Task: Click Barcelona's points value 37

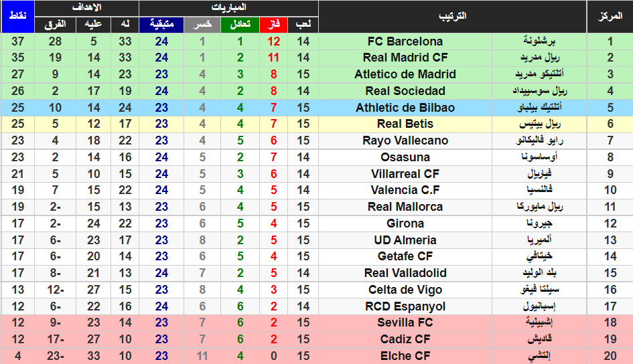Action: (x=17, y=41)
